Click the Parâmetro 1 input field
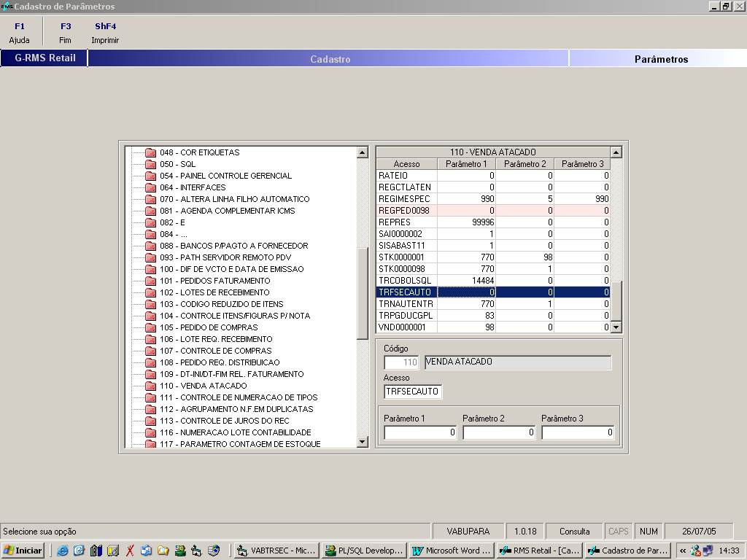 pos(421,432)
